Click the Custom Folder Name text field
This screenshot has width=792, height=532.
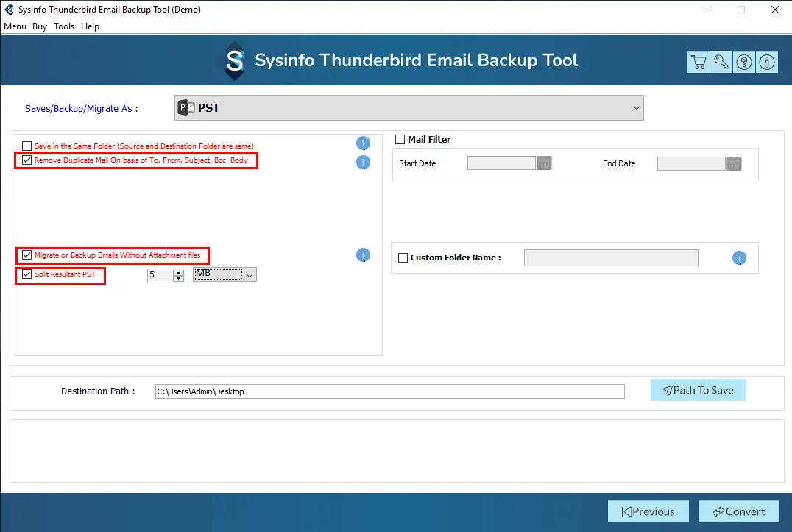tap(611, 258)
